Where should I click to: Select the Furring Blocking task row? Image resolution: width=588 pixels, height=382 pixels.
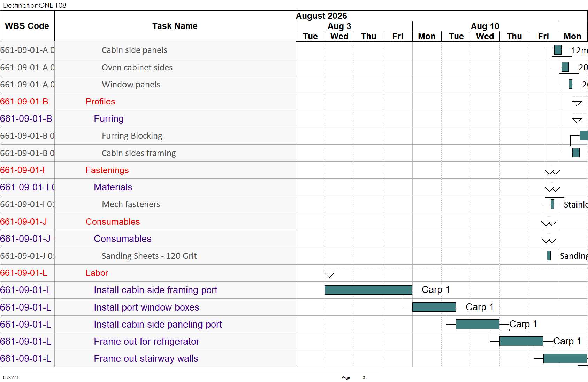148,136
